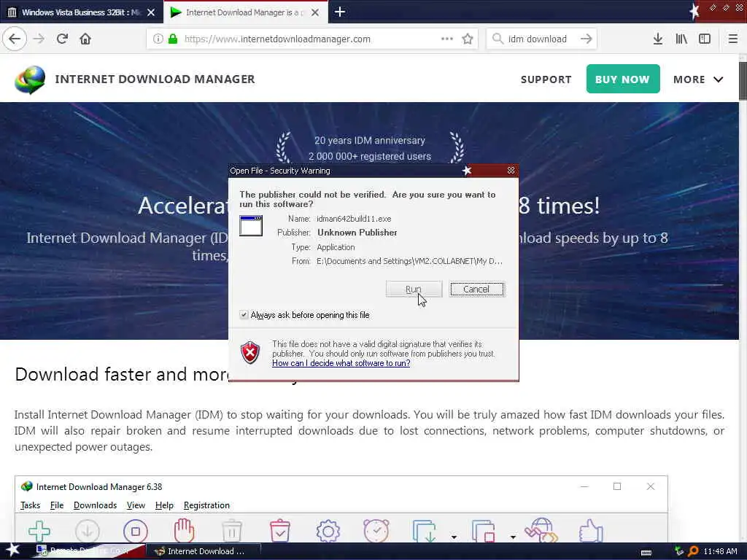Open the browser downloads panel

point(658,39)
